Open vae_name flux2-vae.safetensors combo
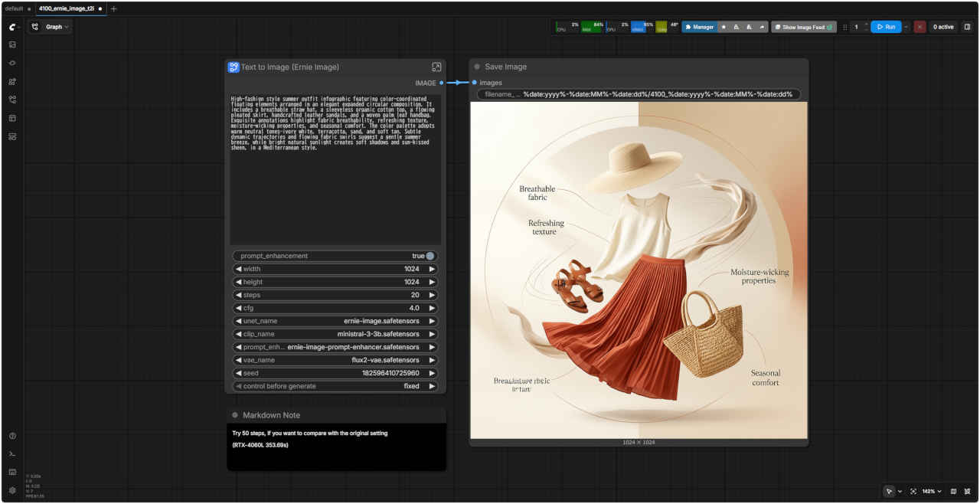 click(335, 360)
